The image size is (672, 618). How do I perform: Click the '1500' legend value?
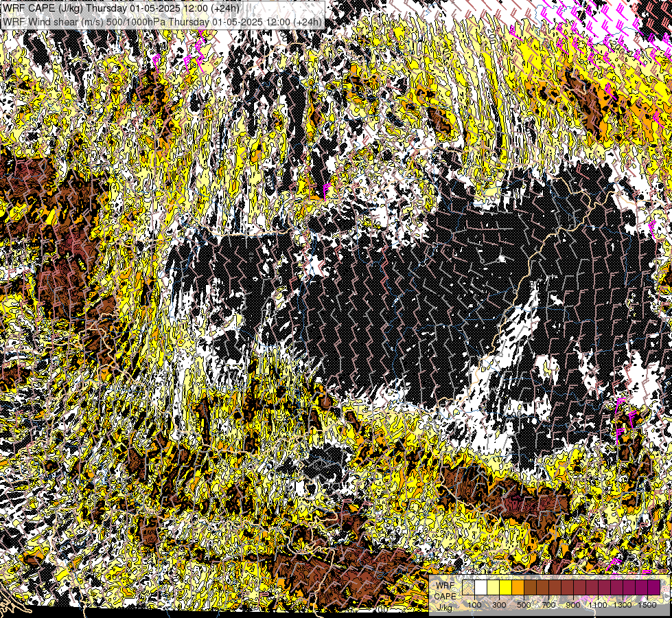[647, 605]
